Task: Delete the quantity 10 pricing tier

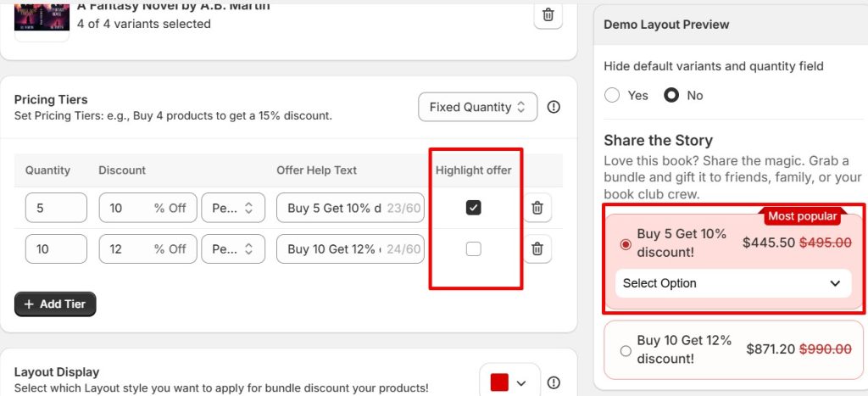Action: (x=537, y=248)
